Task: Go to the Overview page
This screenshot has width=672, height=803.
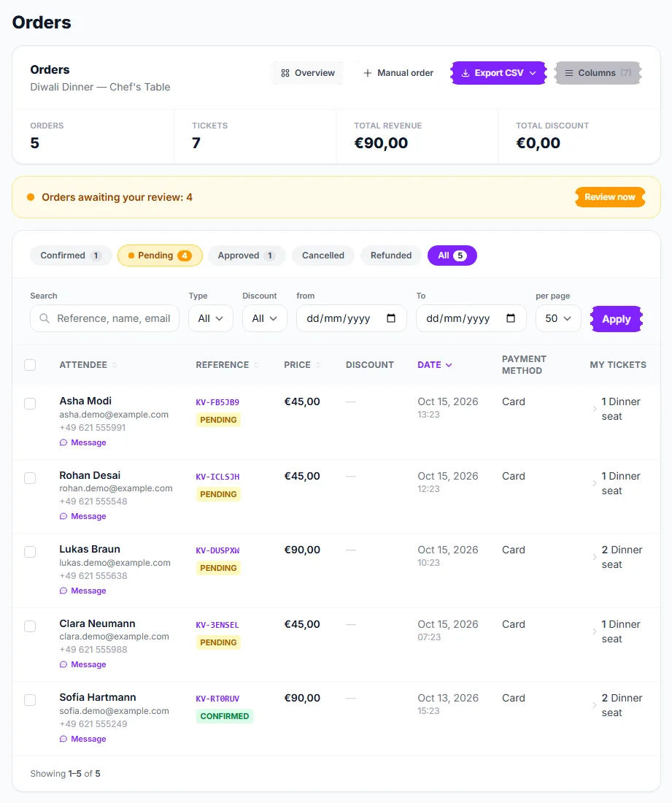Action: pyautogui.click(x=308, y=73)
